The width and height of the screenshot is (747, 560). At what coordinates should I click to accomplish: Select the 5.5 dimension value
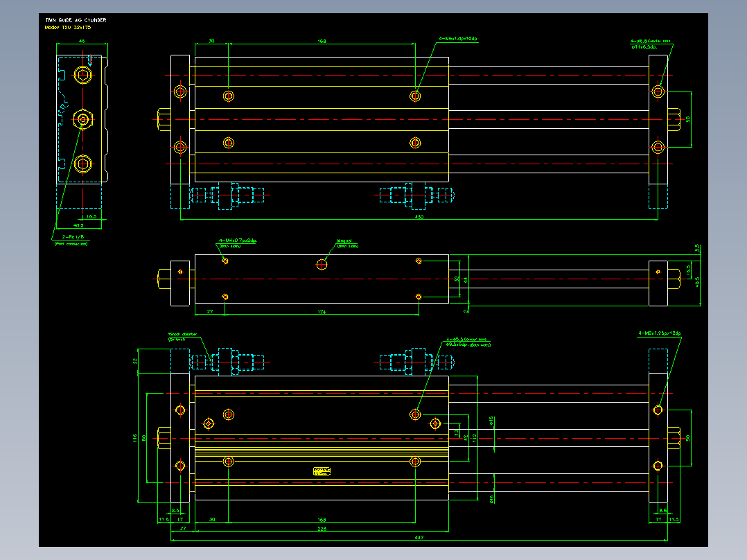pyautogui.click(x=697, y=248)
